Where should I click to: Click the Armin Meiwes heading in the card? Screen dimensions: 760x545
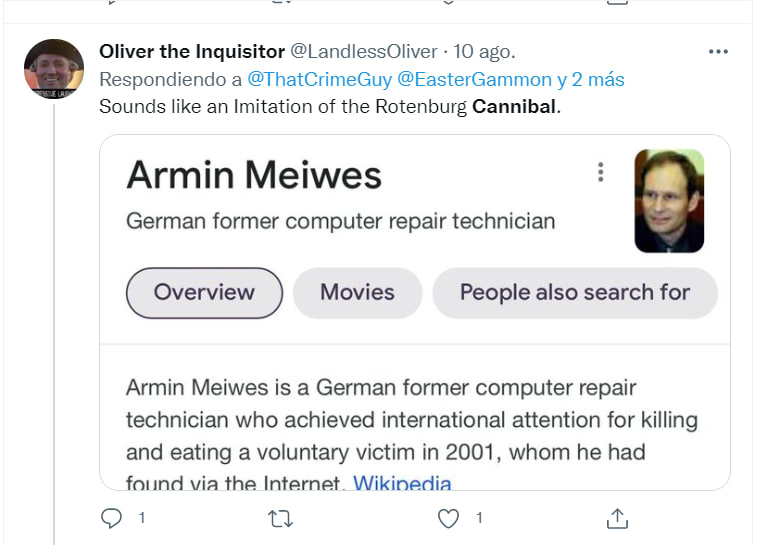click(254, 175)
